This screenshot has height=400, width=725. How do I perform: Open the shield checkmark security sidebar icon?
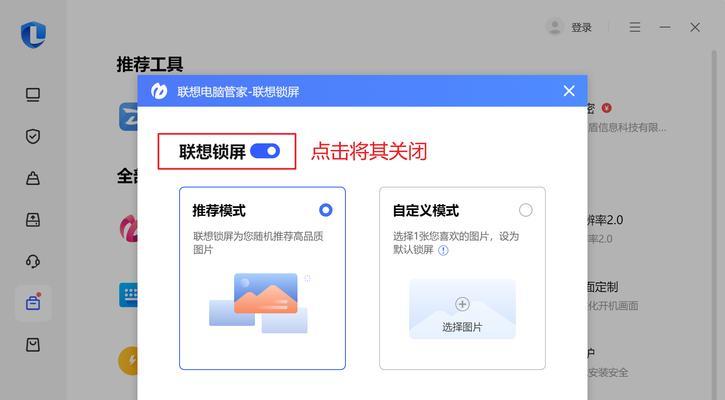pyautogui.click(x=33, y=136)
